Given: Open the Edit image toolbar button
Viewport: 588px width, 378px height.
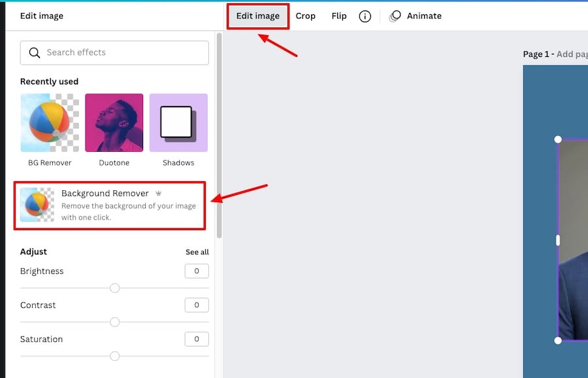Looking at the screenshot, I should click(258, 16).
